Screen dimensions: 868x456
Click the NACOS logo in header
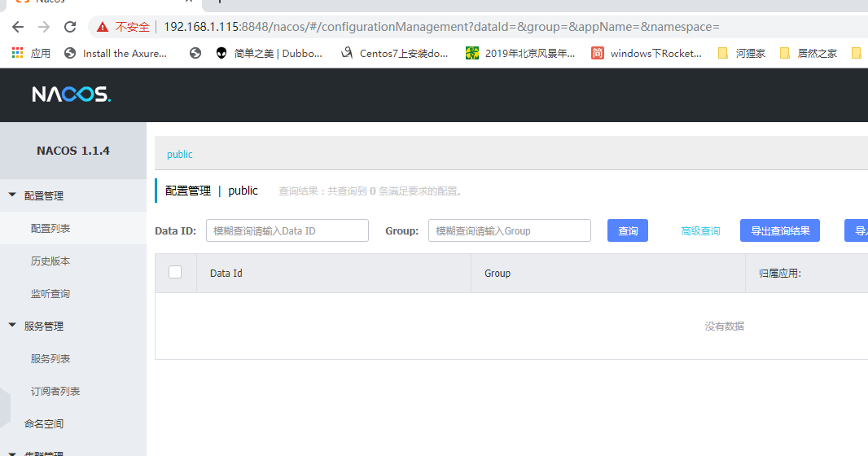[x=72, y=94]
